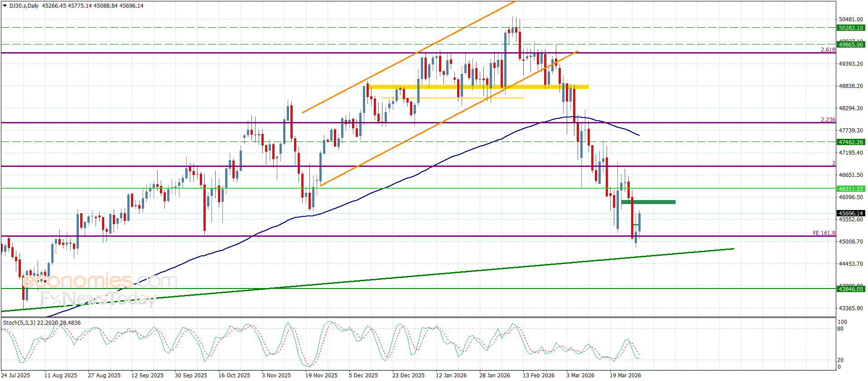This screenshot has height=381, width=868.
Task: Select the 47462.26 price level tag
Action: 851,142
